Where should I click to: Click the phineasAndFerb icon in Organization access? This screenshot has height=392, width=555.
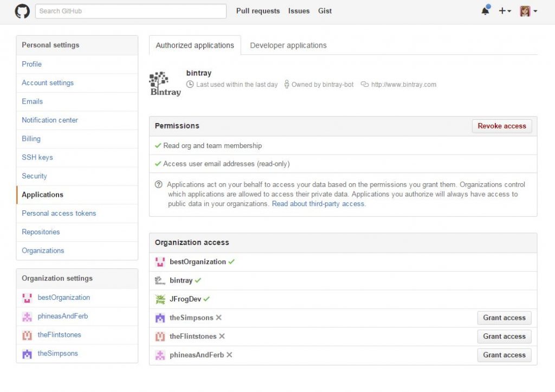pyautogui.click(x=160, y=355)
